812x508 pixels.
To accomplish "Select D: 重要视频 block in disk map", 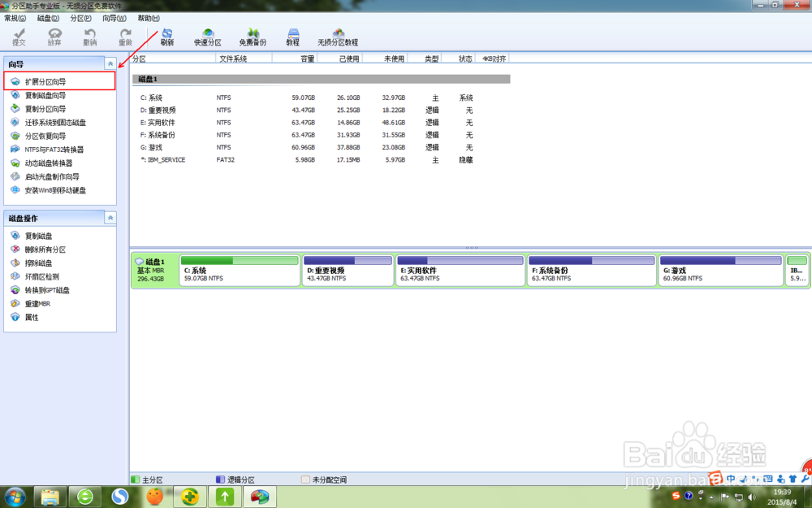I will coord(348,270).
